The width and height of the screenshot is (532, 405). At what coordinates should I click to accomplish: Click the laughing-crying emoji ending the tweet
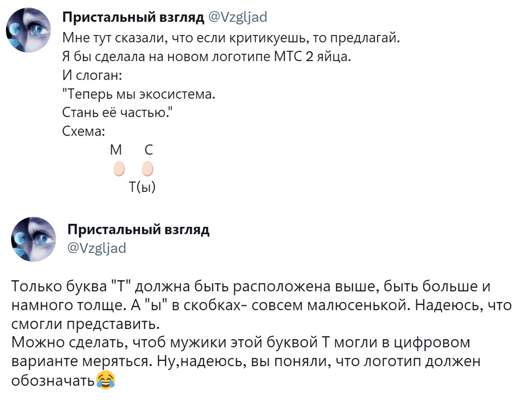click(x=106, y=380)
